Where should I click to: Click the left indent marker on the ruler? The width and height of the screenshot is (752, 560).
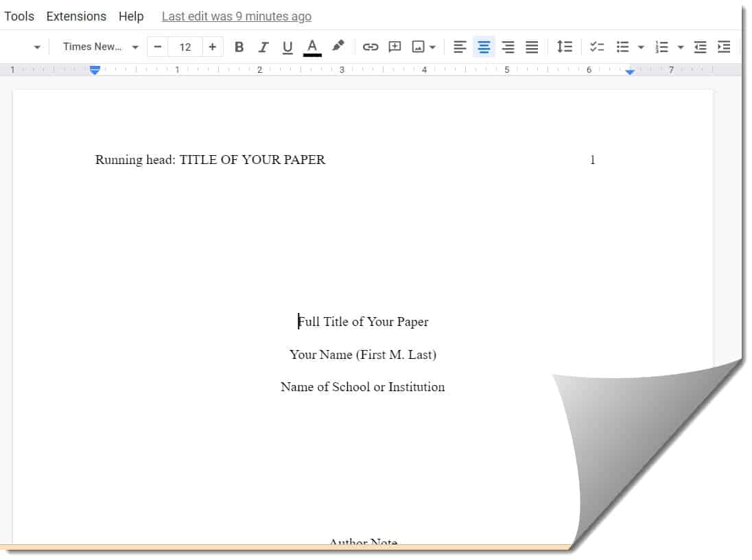point(94,69)
